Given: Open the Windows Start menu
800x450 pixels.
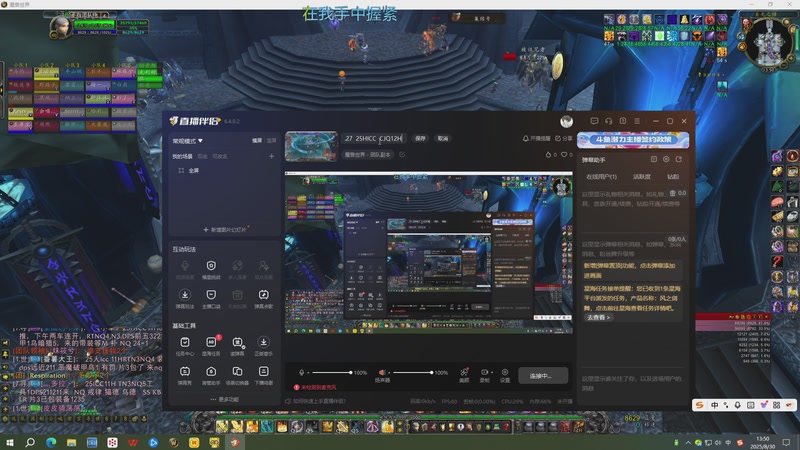Looking at the screenshot, I should click(x=10, y=442).
